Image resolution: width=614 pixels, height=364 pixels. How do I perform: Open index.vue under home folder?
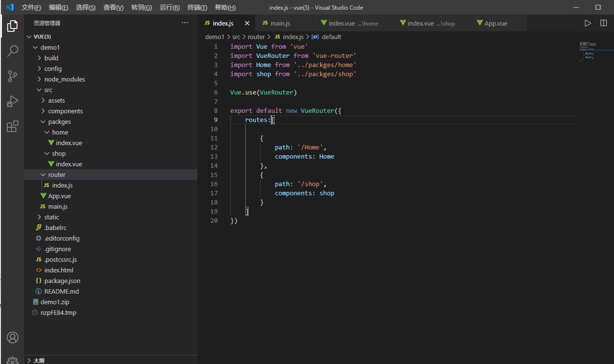[111, 143]
